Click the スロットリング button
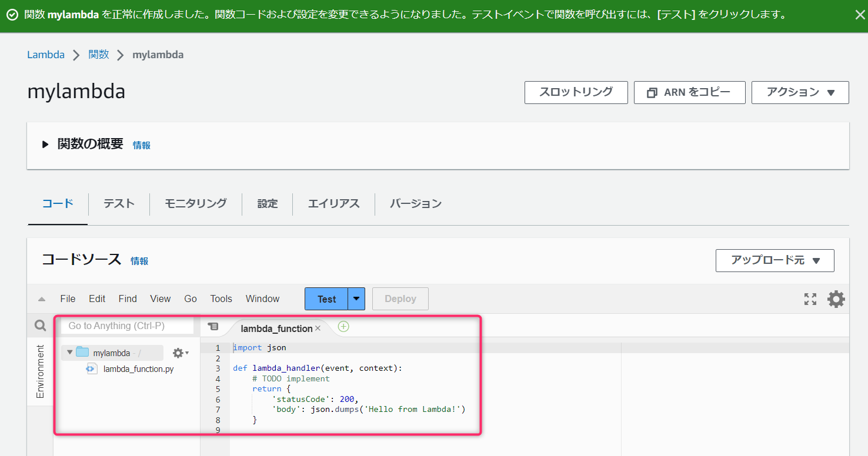Image resolution: width=868 pixels, height=456 pixels. coord(576,92)
